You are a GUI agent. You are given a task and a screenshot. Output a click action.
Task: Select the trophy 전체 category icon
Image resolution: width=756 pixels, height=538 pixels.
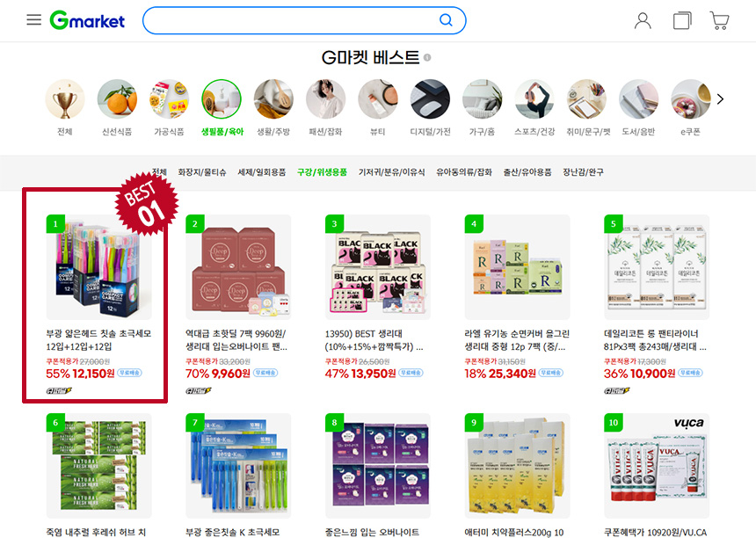[65, 99]
